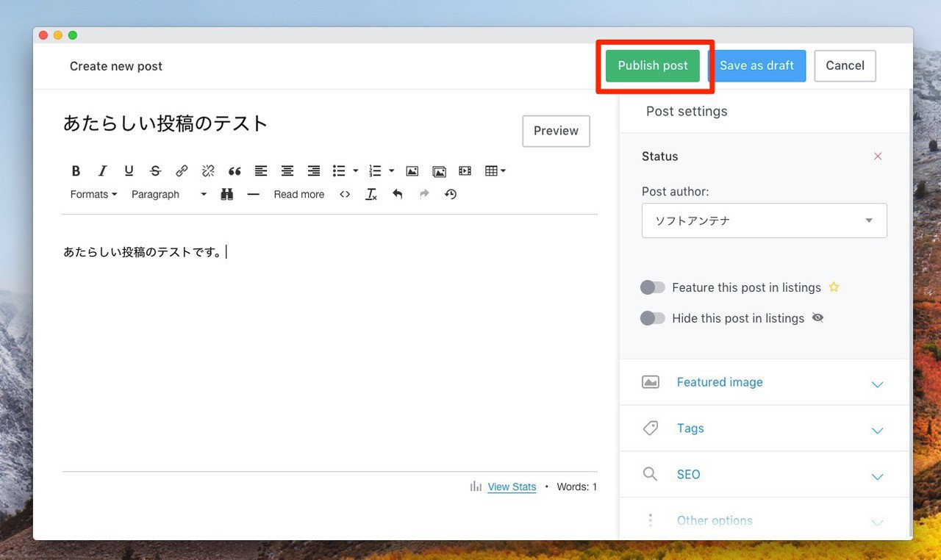Open the Paragraph style dropdown
The width and height of the screenshot is (941, 560).
[169, 195]
